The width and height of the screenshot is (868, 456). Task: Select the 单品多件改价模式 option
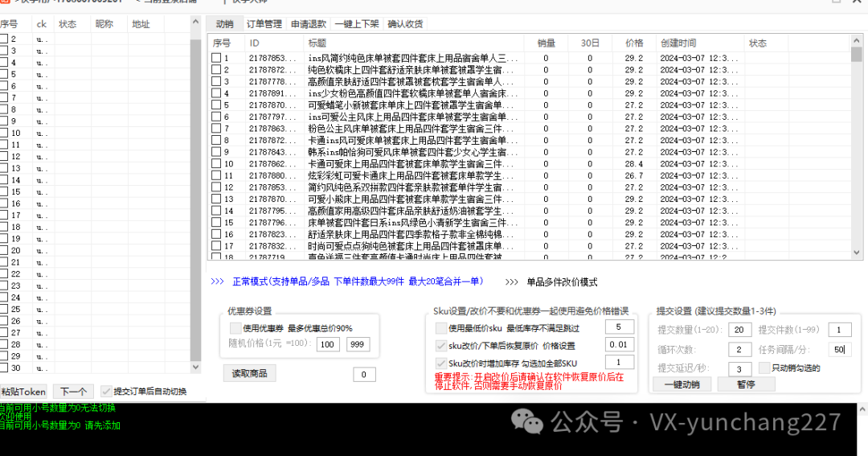point(562,282)
